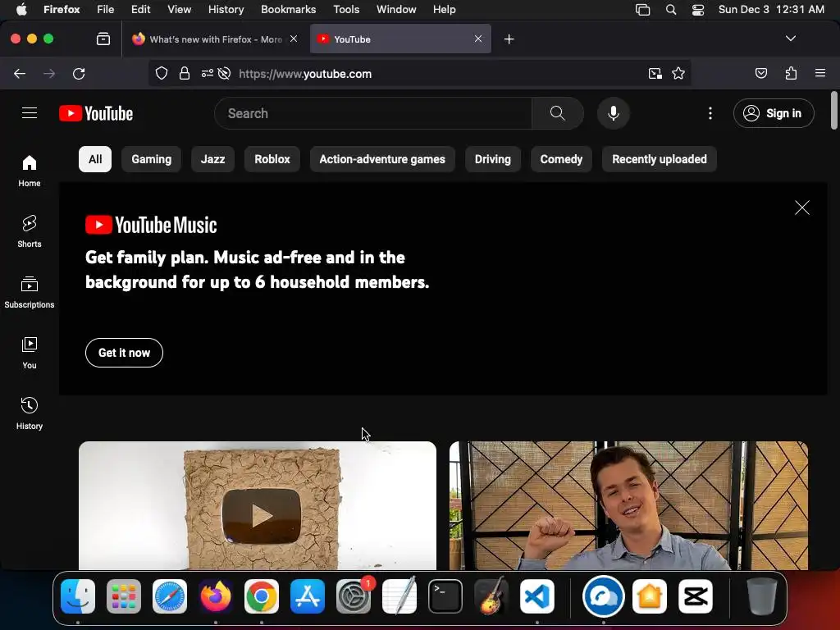Dismiss the YouTube Music promo banner
This screenshot has width=840, height=630.
(802, 208)
